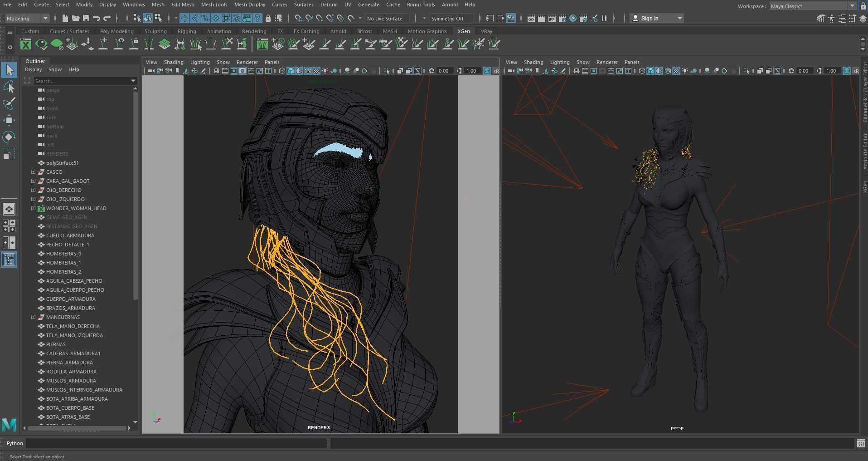Image resolution: width=868 pixels, height=461 pixels.
Task: Expand the CARA_GAL_GADOT node
Action: click(x=33, y=181)
